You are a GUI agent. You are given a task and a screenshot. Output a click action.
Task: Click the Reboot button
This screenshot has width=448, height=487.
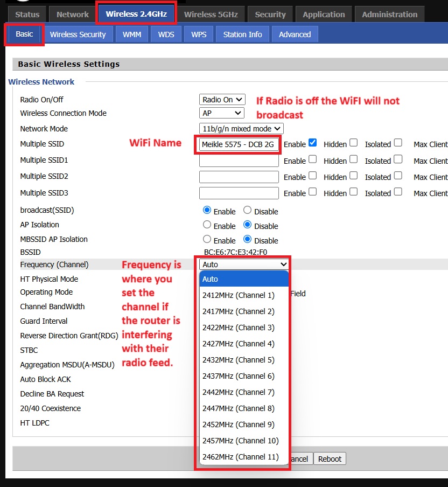[x=330, y=459]
